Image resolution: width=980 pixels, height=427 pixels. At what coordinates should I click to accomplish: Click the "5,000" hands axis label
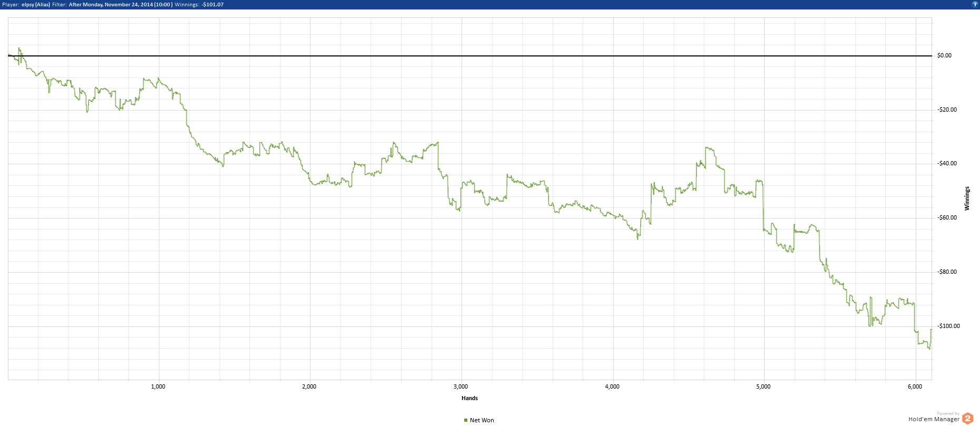pyautogui.click(x=763, y=386)
